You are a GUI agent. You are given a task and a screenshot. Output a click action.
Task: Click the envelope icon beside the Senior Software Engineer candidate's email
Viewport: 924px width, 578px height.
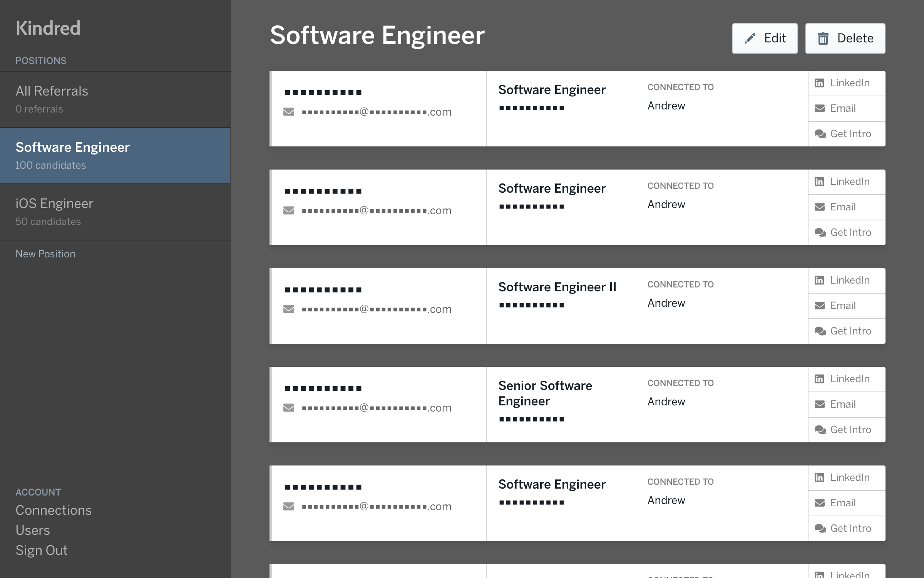point(289,408)
